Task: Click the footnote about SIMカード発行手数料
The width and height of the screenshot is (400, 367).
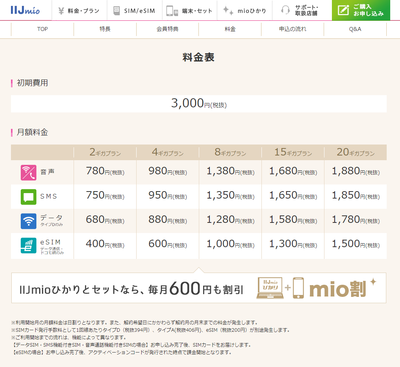Action: (x=151, y=330)
